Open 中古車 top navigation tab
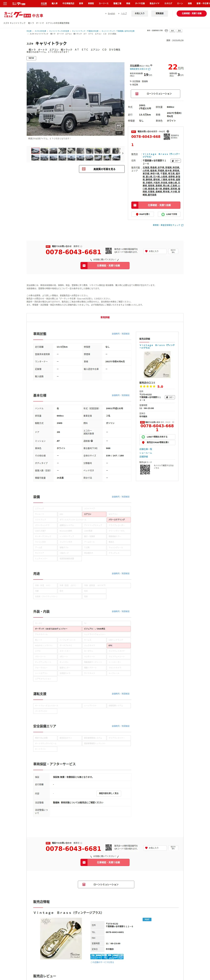 coord(44,3)
